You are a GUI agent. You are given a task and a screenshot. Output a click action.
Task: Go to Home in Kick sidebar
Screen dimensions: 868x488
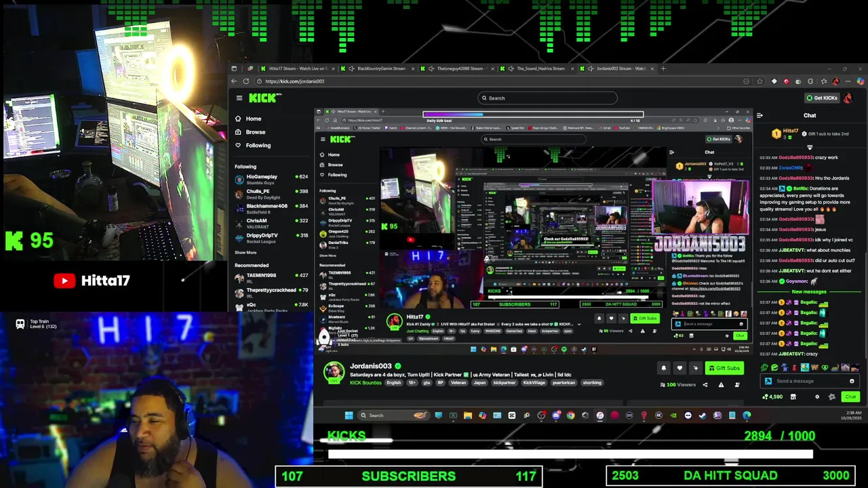(x=253, y=119)
